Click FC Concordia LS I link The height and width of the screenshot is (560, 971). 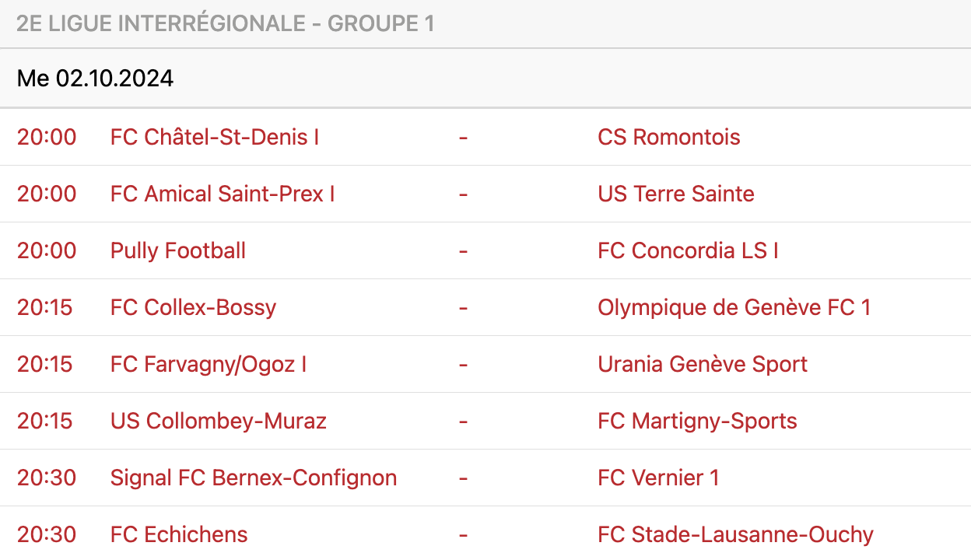[688, 250]
